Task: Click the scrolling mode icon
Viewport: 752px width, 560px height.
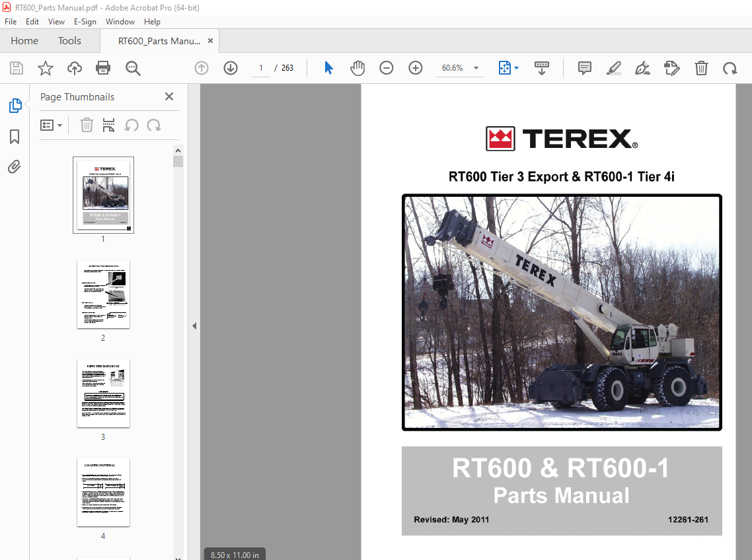Action: point(541,68)
